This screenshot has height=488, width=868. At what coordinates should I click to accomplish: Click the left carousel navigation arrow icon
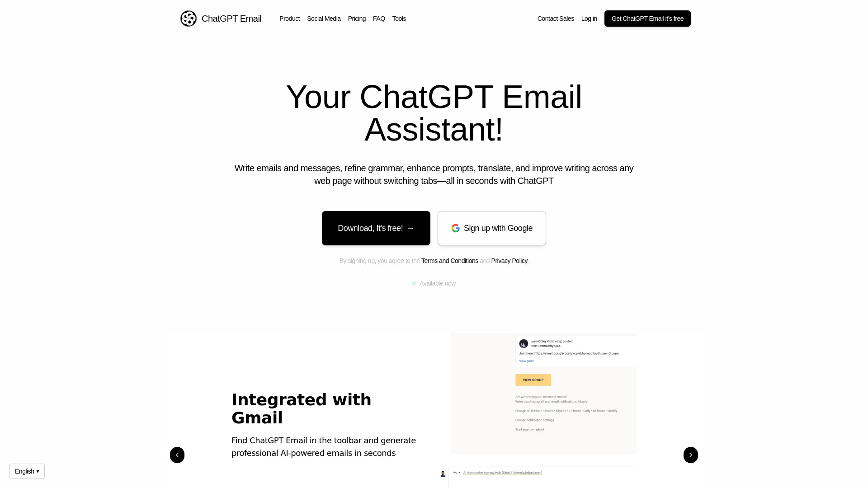tap(177, 455)
